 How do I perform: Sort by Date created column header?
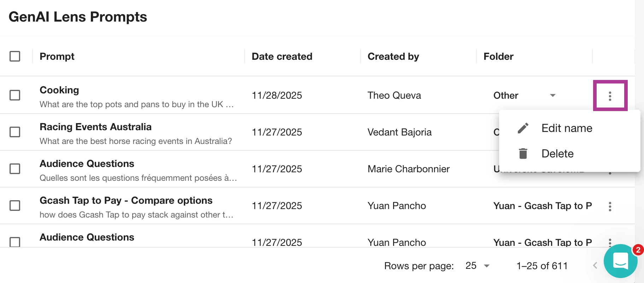[282, 57]
